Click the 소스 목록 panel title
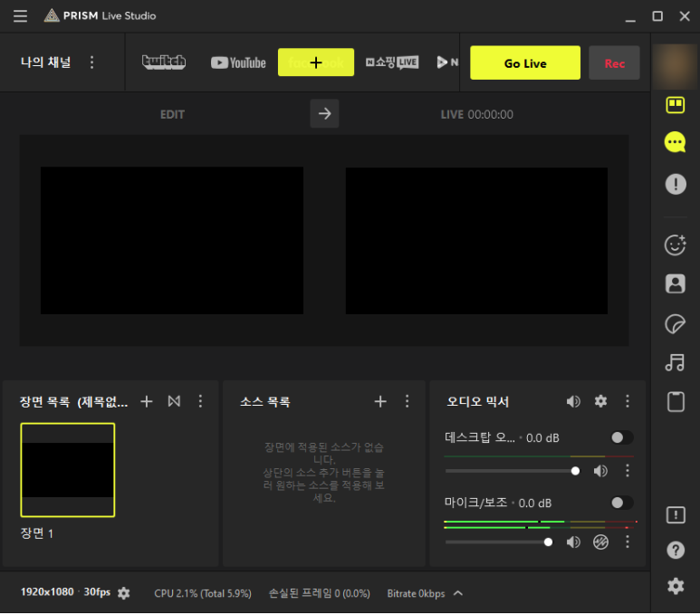700x614 pixels. [265, 402]
